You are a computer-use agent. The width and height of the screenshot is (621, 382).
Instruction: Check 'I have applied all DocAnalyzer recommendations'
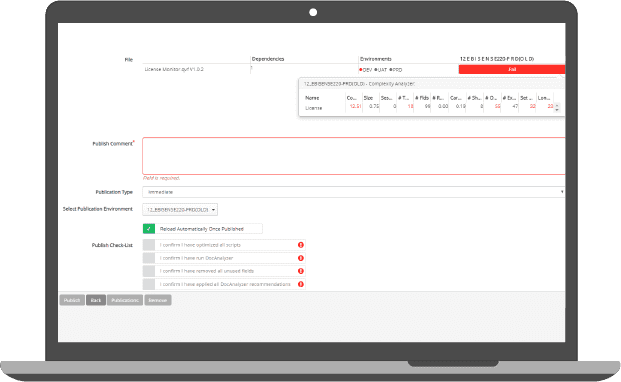click(x=149, y=284)
